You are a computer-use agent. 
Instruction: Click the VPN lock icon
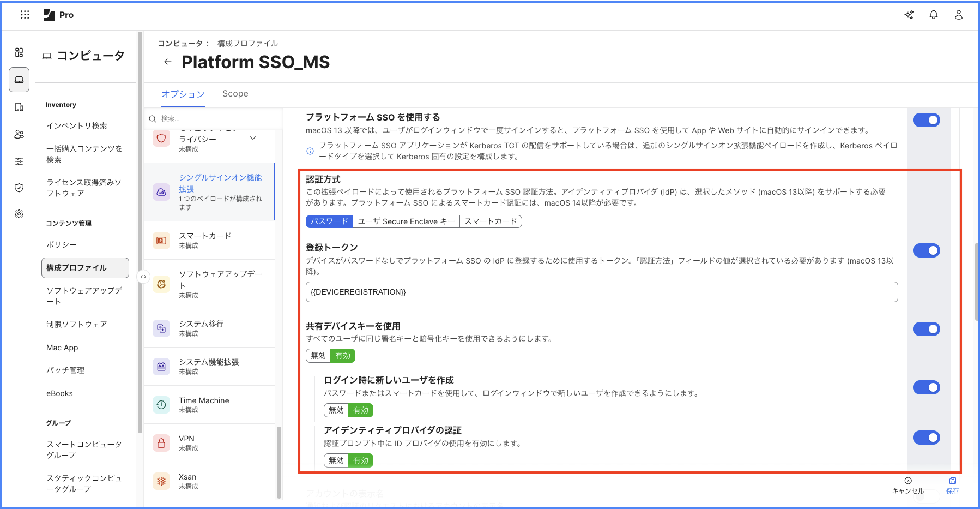(161, 443)
